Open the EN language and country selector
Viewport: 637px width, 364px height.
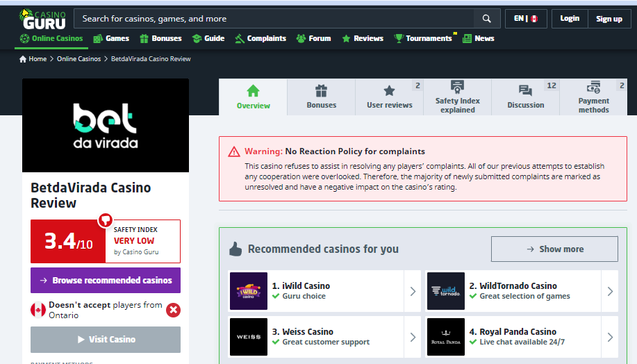[526, 19]
